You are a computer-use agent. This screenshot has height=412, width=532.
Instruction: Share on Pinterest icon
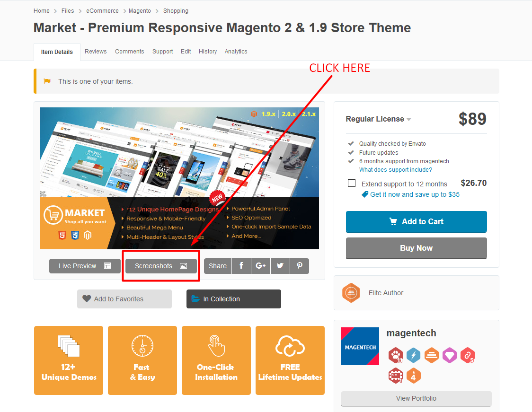click(300, 266)
